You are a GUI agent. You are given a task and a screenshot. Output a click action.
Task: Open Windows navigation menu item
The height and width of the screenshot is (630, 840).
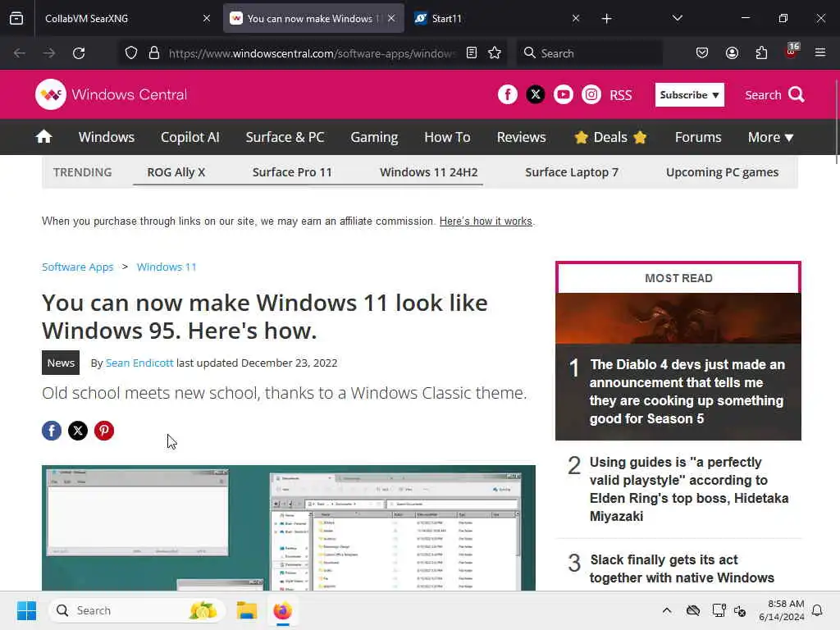click(x=107, y=137)
